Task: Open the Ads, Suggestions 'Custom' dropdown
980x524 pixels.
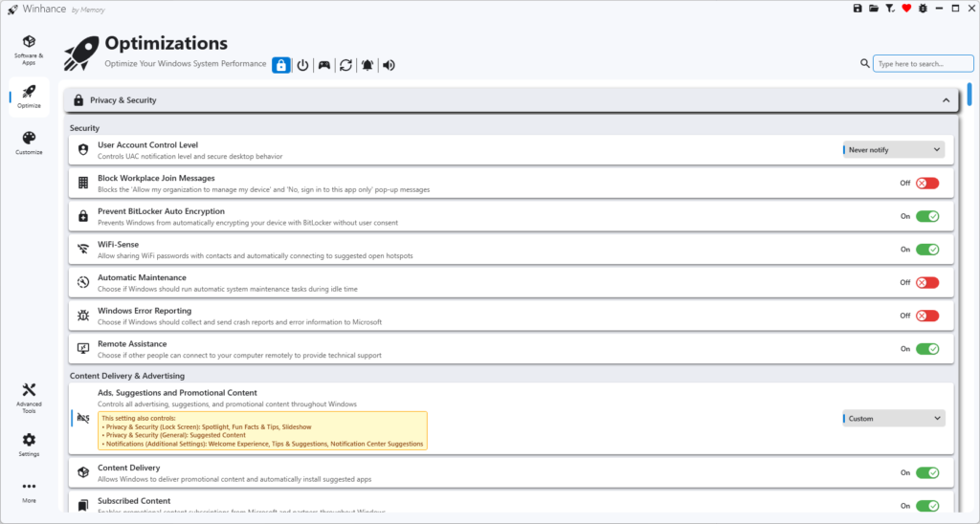Action: click(x=894, y=419)
